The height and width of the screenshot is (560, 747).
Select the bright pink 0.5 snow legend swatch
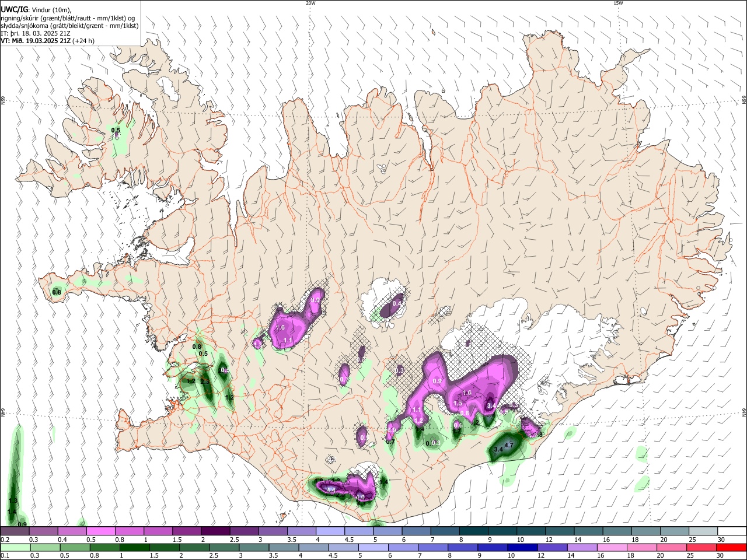pos(101,531)
